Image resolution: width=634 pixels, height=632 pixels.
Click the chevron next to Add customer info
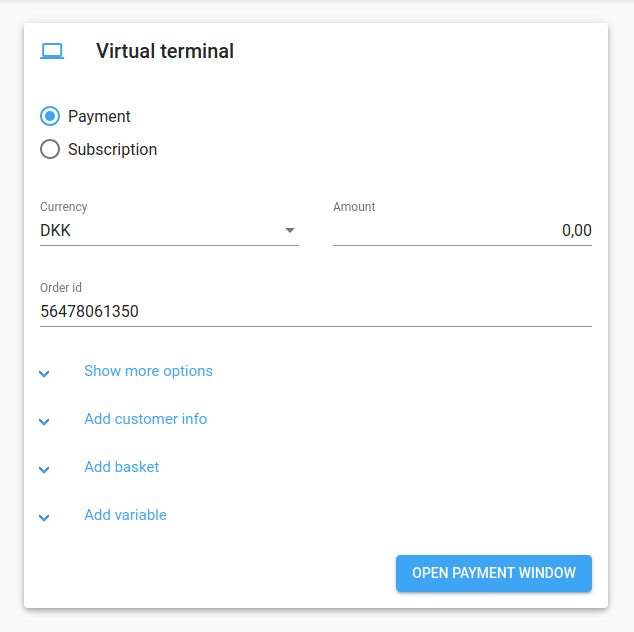[x=44, y=421]
